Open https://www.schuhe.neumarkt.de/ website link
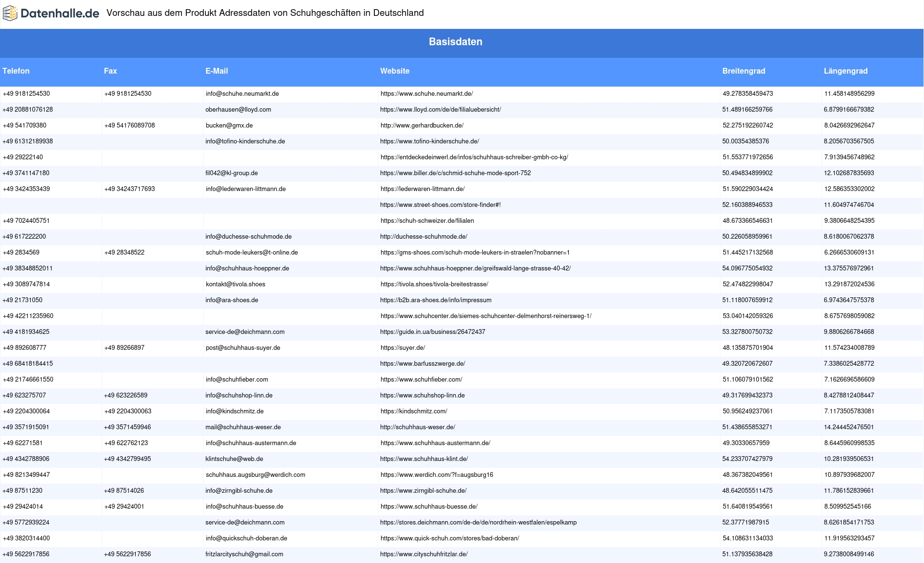 [426, 94]
